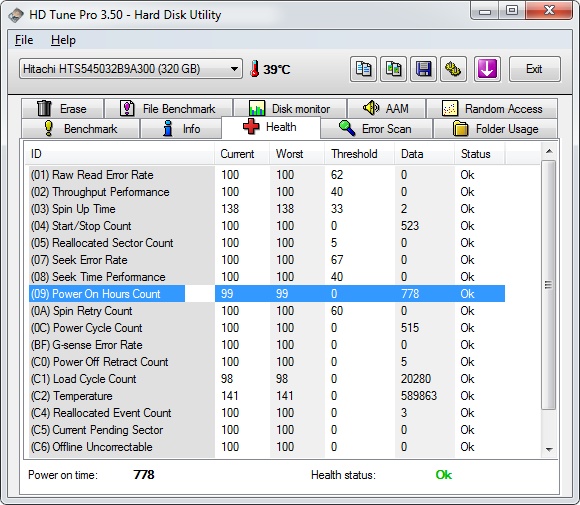Open options with the wrench icon
Screen dimensions: 580x505
tap(453, 69)
